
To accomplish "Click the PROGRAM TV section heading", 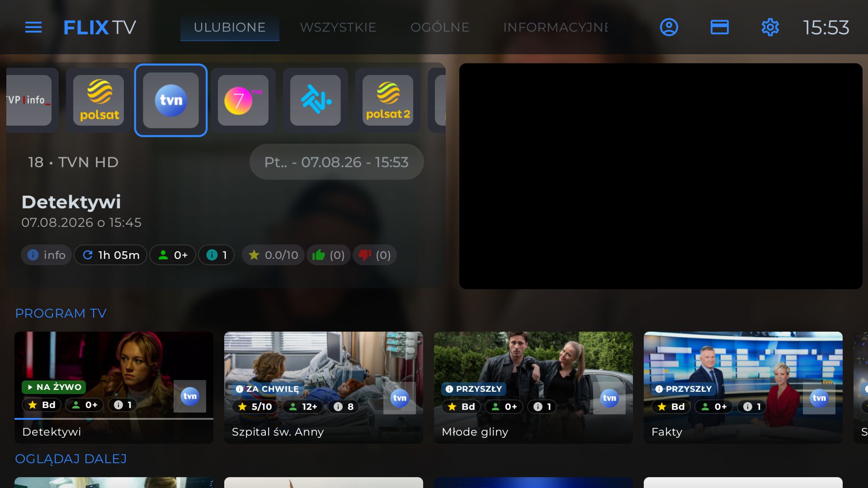I will click(61, 313).
